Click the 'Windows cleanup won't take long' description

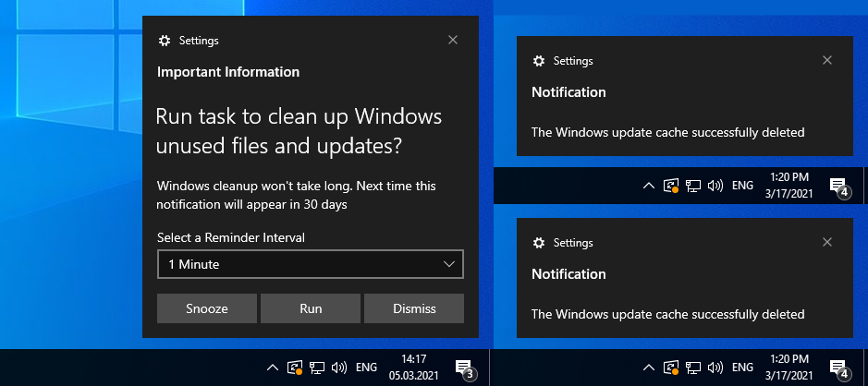296,195
